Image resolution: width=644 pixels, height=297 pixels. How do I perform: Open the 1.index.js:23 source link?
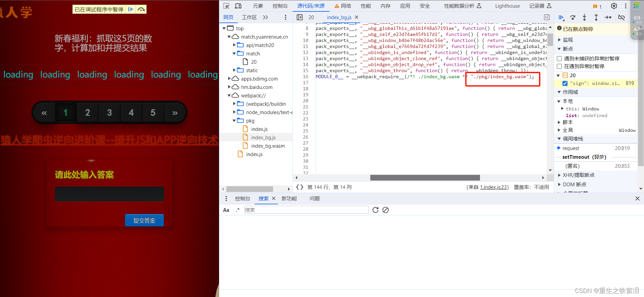(494, 187)
